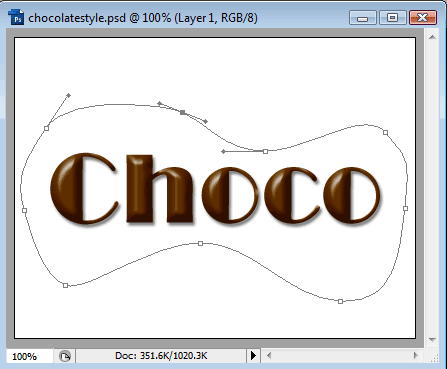Image resolution: width=447 pixels, height=369 pixels.
Task: Click the 100% zoom level field
Action: tap(29, 356)
